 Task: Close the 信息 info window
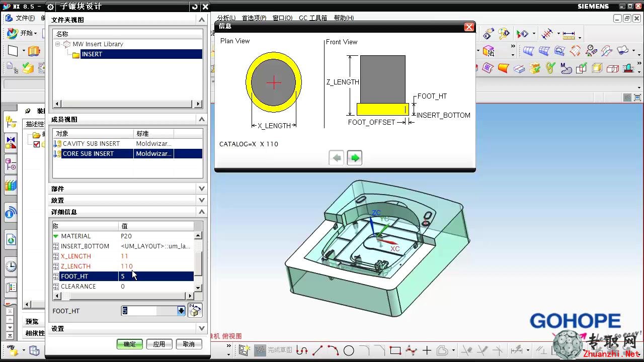point(469,27)
